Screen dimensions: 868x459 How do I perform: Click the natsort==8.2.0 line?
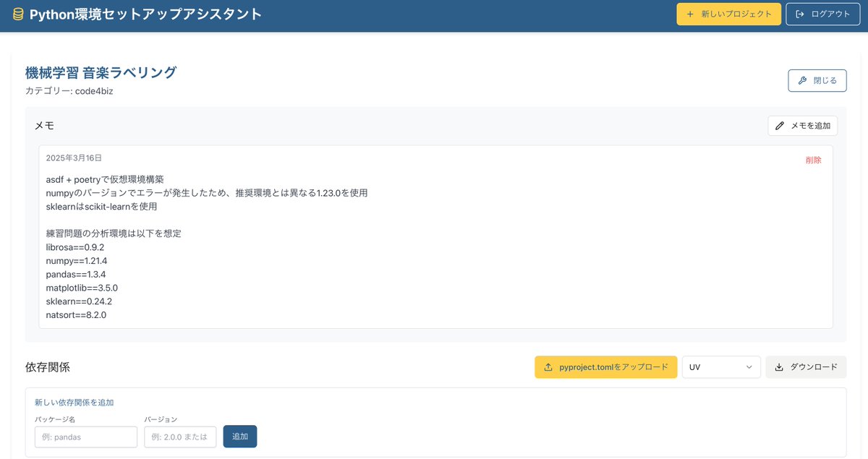[76, 315]
